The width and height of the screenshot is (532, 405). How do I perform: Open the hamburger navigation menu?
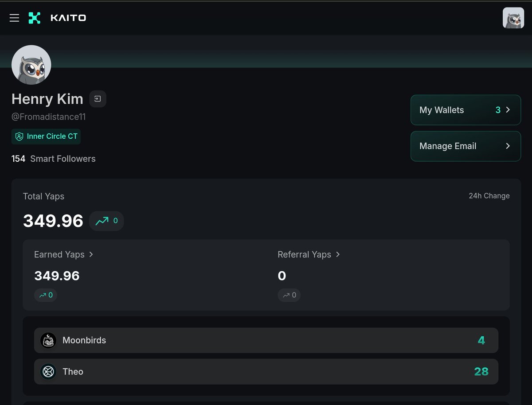(14, 18)
